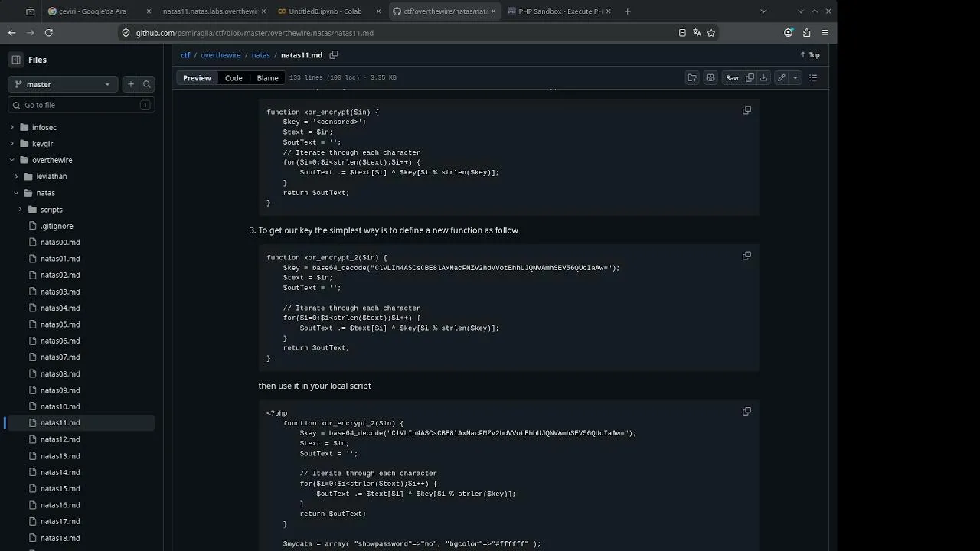The image size is (980, 551).
Task: Expand the scripts folder
Action: [21, 210]
